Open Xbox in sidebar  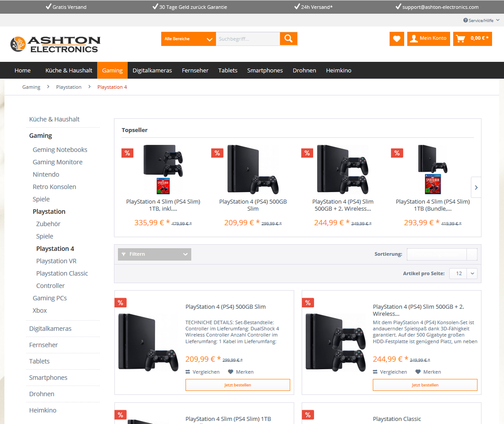[x=40, y=310]
